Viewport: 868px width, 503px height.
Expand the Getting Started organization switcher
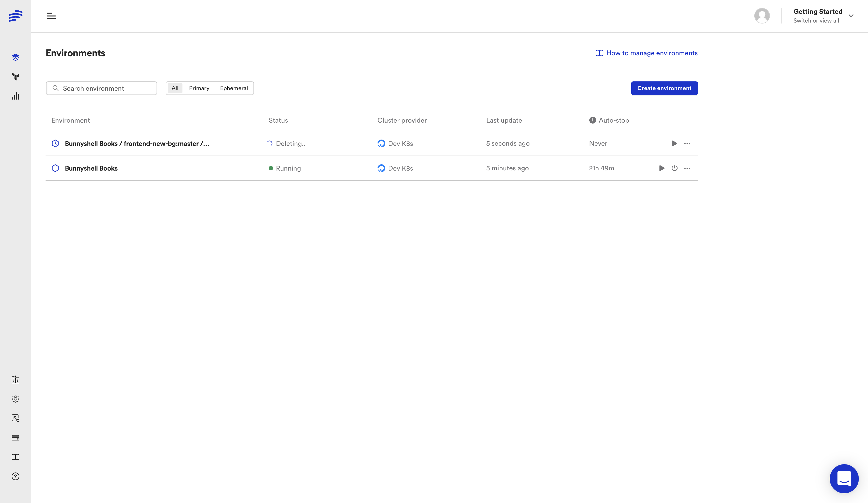point(851,16)
